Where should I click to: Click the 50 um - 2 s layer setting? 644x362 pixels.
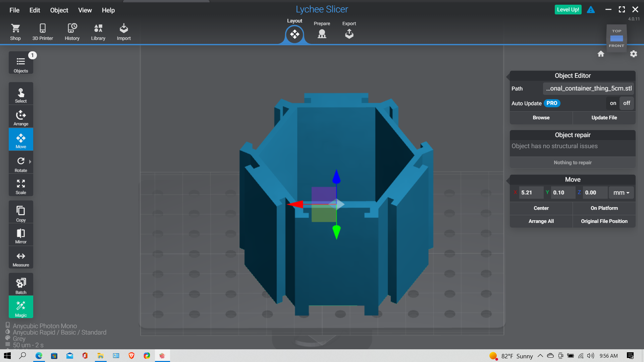28,345
